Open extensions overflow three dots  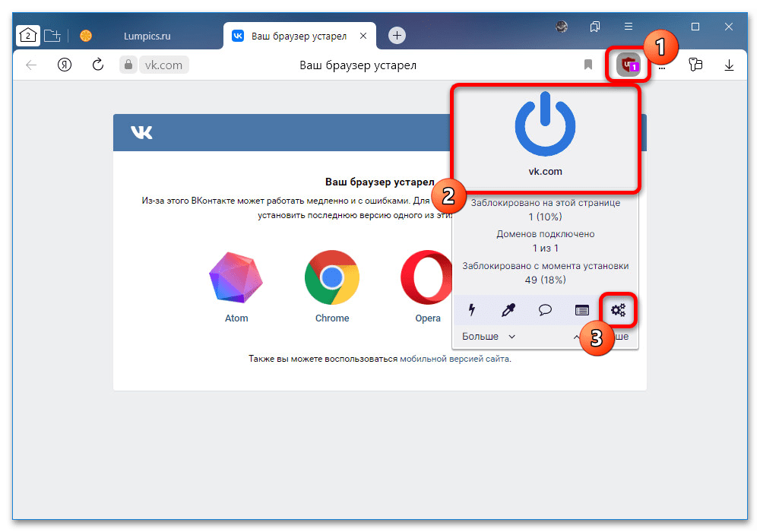[662, 68]
